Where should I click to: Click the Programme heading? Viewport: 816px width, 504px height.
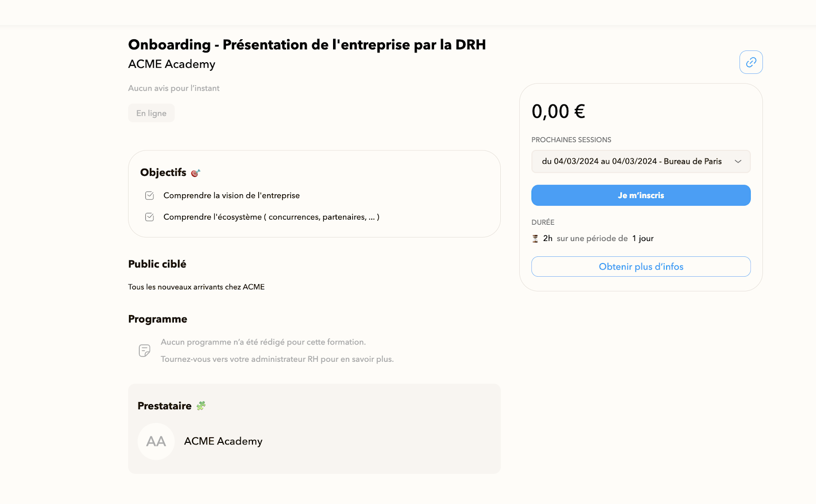coord(158,319)
